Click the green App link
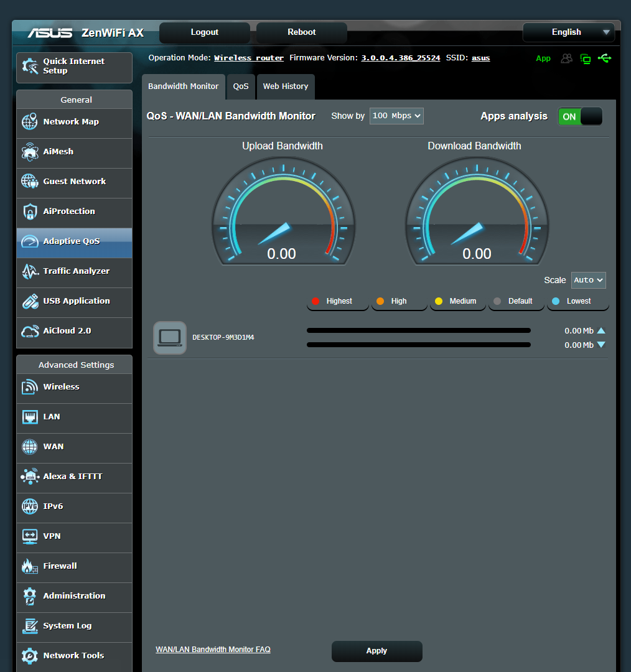 coord(543,58)
